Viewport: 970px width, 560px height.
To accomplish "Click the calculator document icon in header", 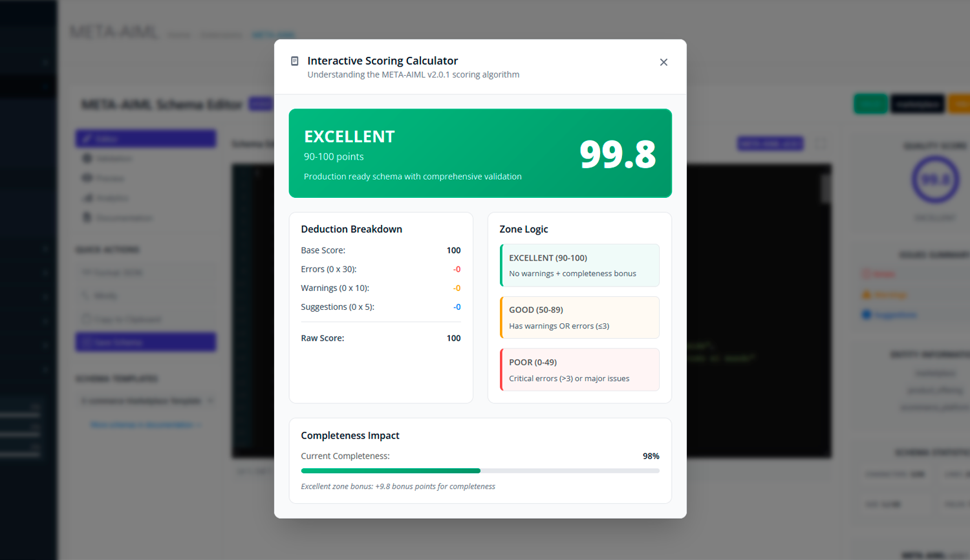I will click(x=295, y=61).
